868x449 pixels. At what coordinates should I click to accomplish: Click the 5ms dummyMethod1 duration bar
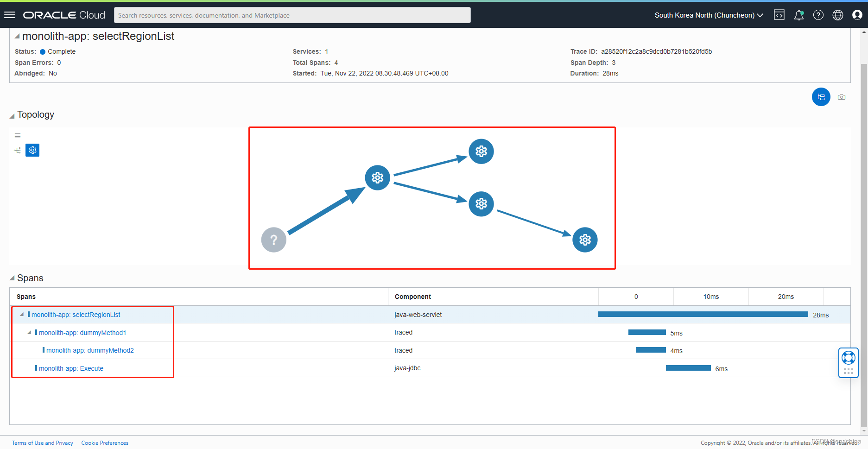647,333
